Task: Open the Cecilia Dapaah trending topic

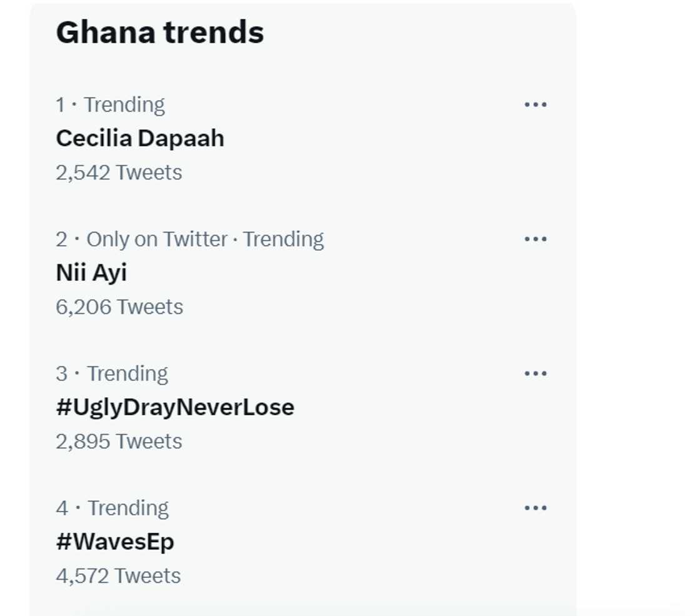Action: point(139,138)
